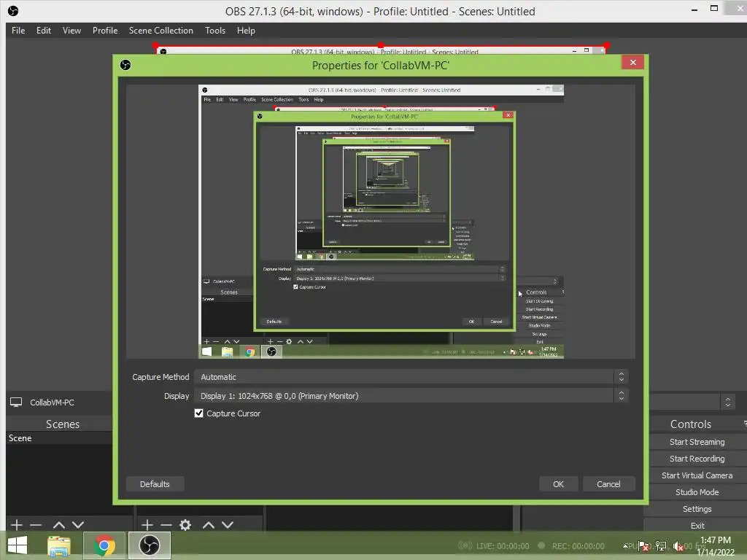Viewport: 747px width, 560px height.
Task: Move scene down with arrow icon
Action: point(78,525)
